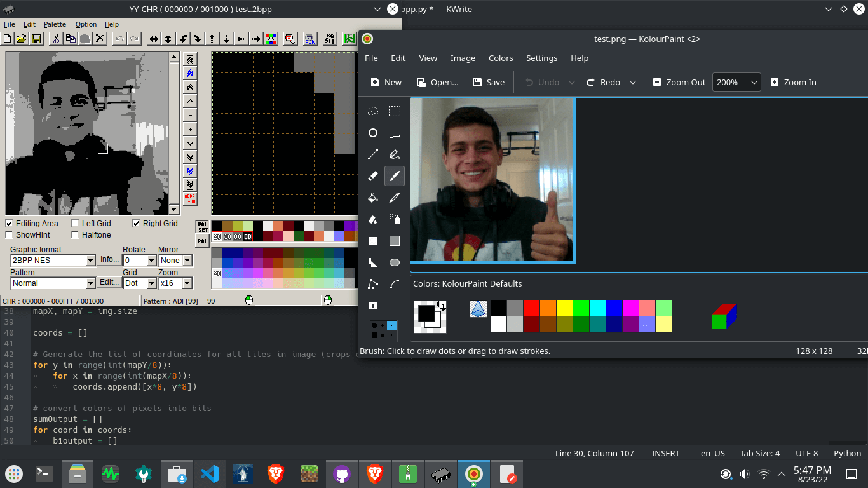Open KolourPaint View menu
This screenshot has width=868, height=488.
click(428, 58)
